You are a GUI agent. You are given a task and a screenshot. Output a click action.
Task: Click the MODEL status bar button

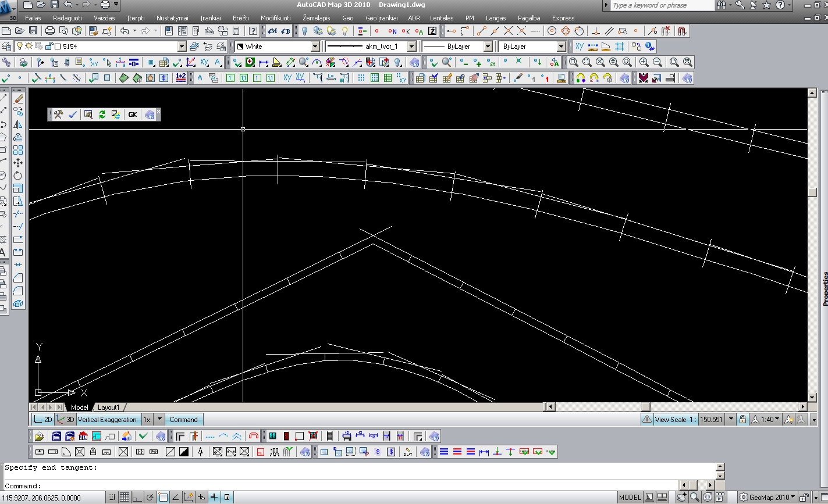click(630, 498)
